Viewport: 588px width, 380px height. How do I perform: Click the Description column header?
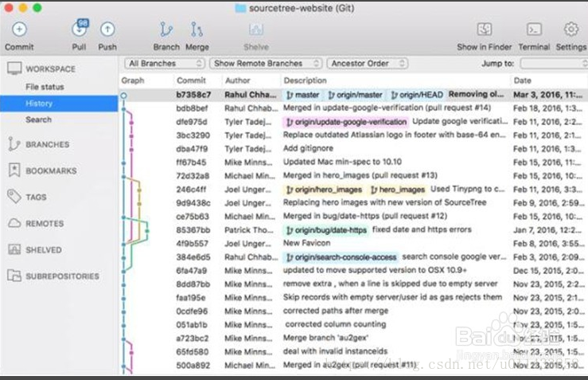305,80
